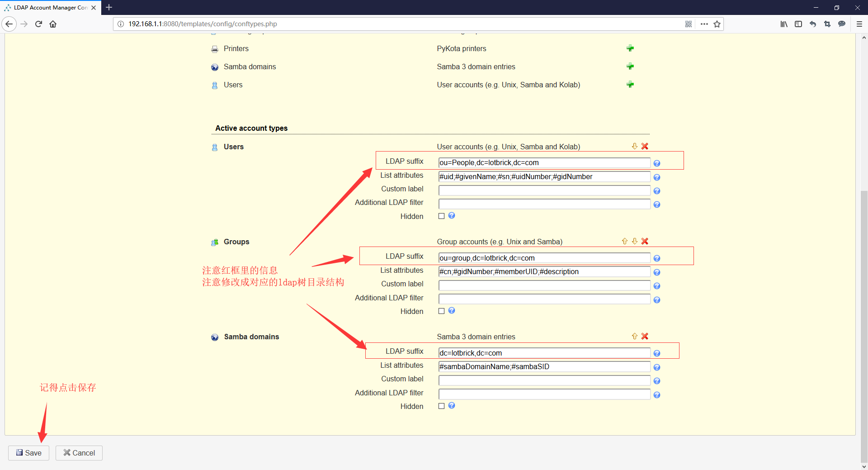Open help for Groups Hidden option
868x470 pixels.
pos(452,311)
